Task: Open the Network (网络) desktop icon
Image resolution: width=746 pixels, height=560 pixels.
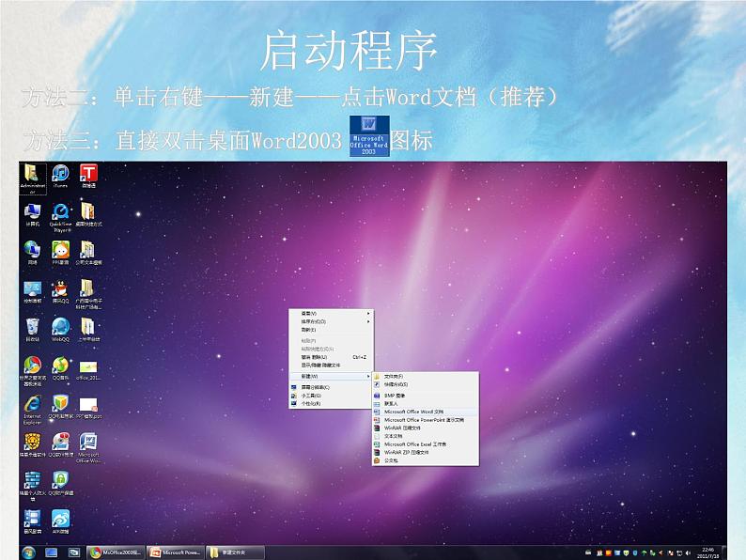Action: (x=32, y=253)
